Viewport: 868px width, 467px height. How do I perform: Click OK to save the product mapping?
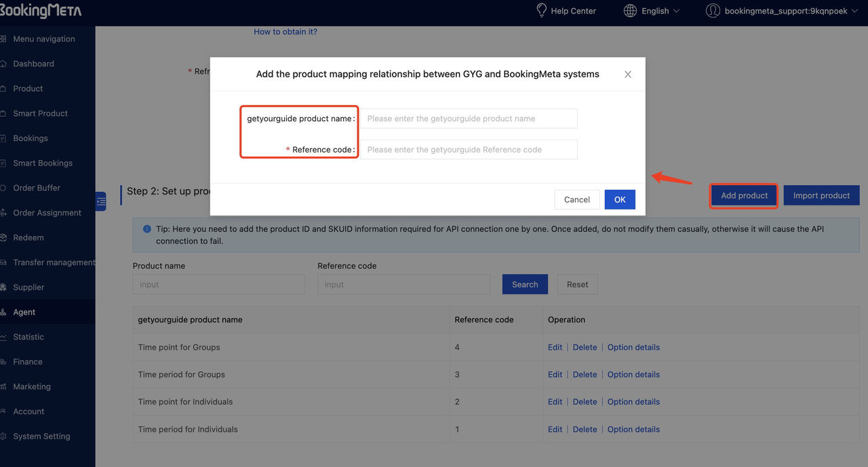(x=619, y=199)
